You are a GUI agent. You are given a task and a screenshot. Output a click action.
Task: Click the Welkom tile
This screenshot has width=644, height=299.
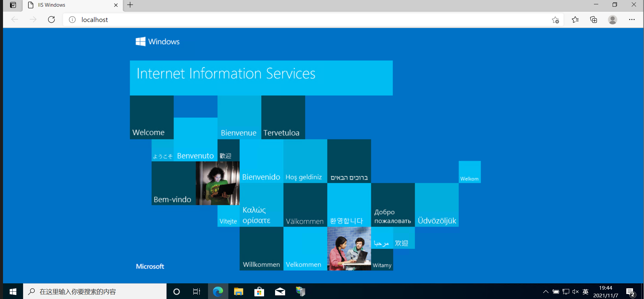coord(470,172)
